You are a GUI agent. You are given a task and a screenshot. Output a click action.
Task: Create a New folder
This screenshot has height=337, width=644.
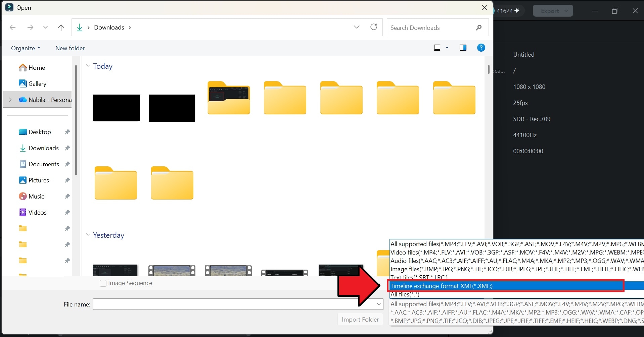point(70,48)
